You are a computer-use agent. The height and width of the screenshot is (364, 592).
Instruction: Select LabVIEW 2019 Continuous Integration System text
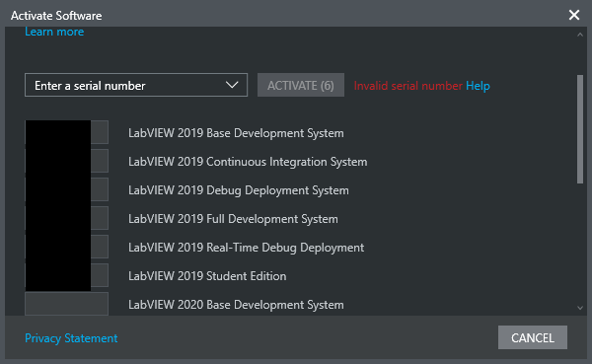click(x=248, y=162)
